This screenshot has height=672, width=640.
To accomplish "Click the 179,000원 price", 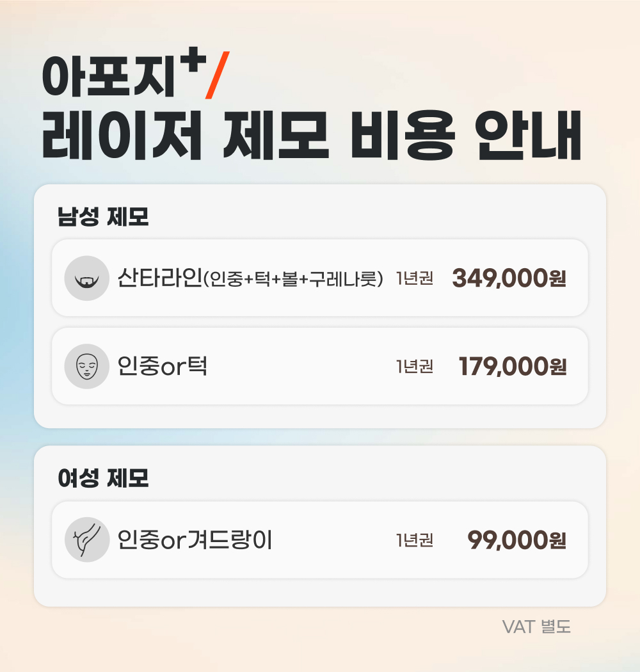I will pyautogui.click(x=513, y=367).
